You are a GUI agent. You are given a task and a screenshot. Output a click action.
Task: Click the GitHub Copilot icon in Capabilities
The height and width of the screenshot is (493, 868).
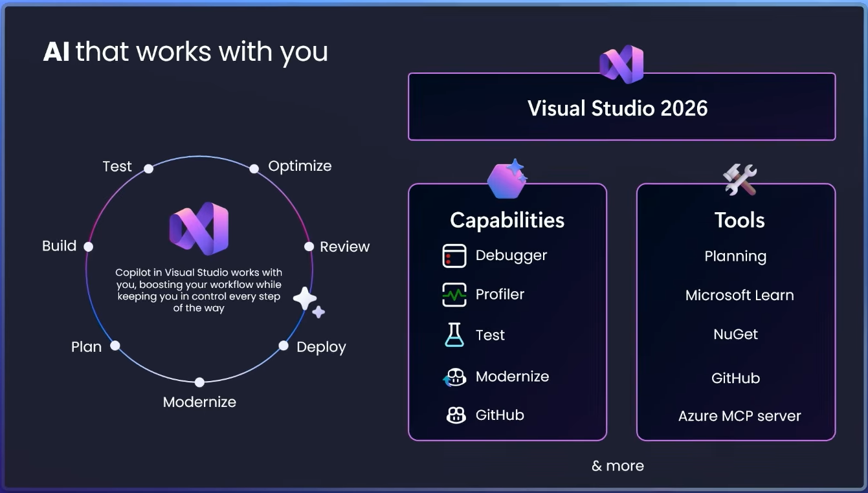(x=456, y=415)
